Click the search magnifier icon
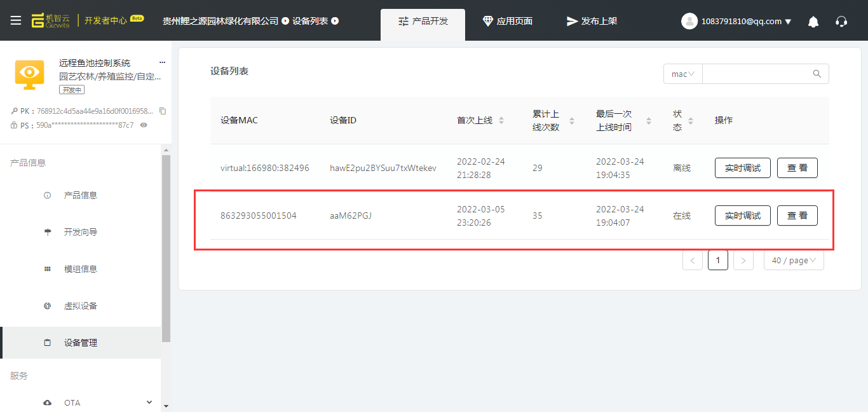The image size is (868, 412). [x=817, y=74]
